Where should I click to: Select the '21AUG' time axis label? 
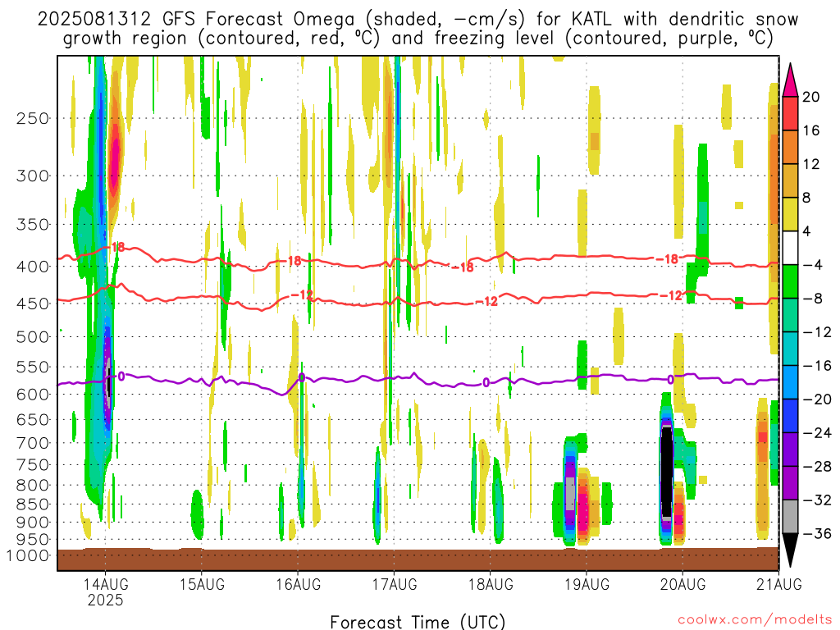click(x=779, y=584)
